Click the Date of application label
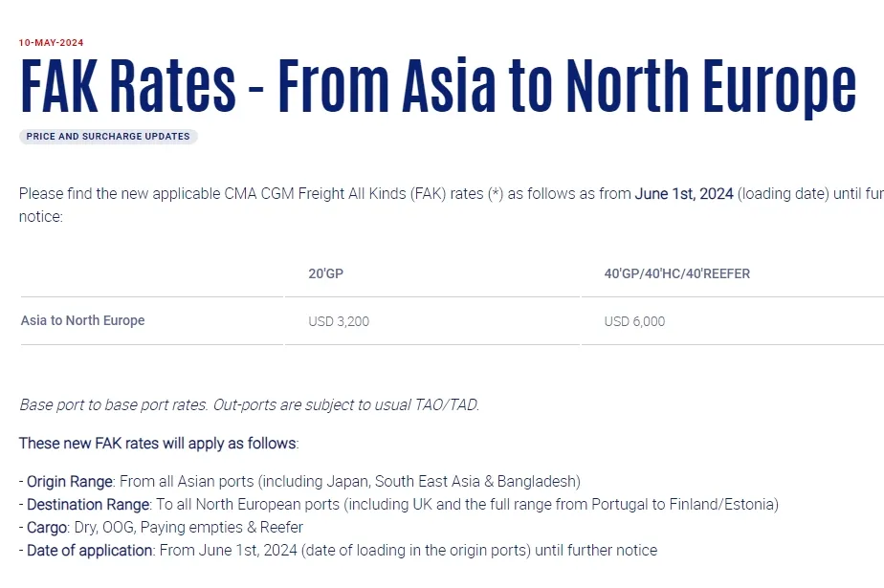This screenshot has width=884, height=588. 90,551
